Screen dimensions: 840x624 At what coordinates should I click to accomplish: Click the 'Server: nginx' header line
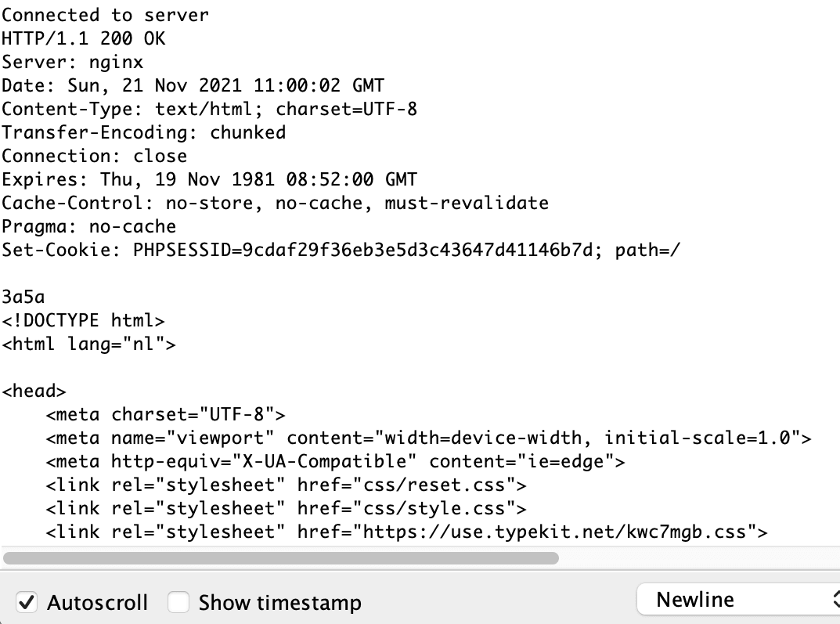[72, 62]
